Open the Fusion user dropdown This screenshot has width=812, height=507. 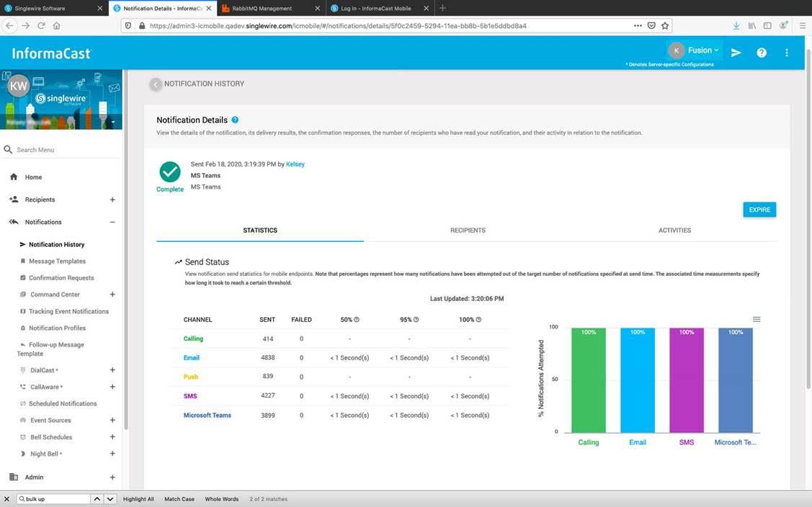[702, 50]
